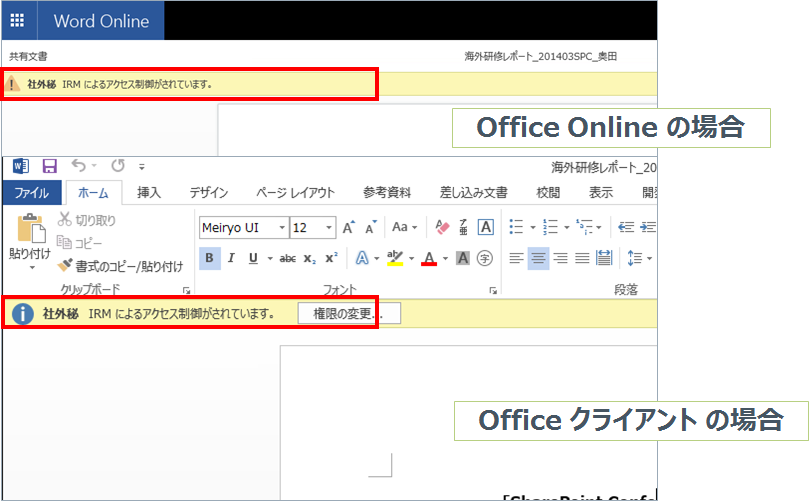Image resolution: width=809 pixels, height=501 pixels.
Task: Open the font size dropdown arrow
Action: [x=329, y=228]
